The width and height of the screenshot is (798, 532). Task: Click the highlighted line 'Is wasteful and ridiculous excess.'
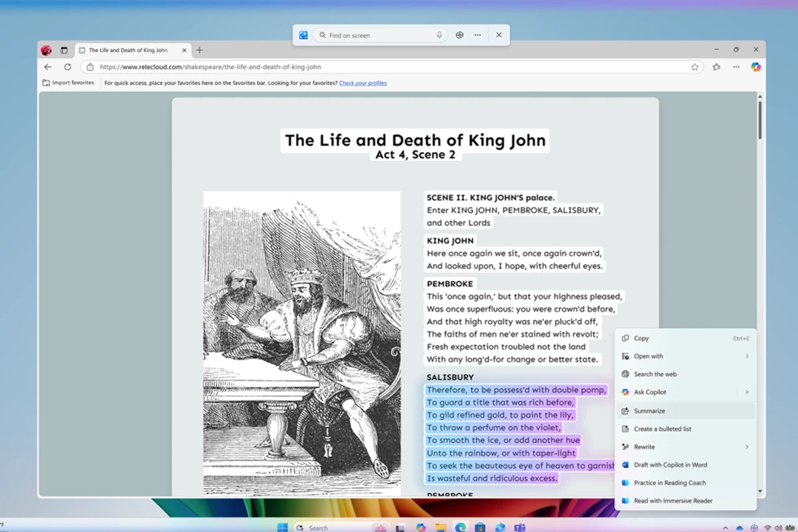(492, 478)
